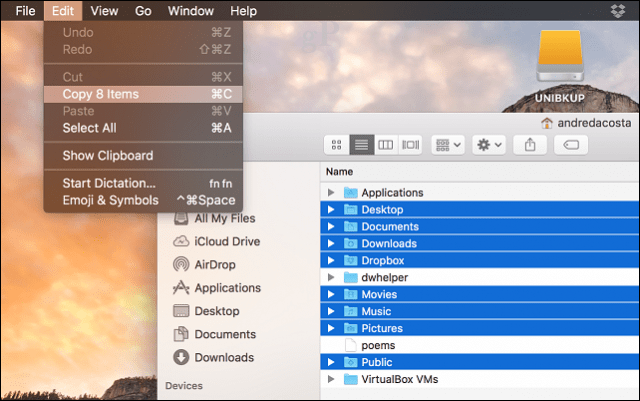Screen dimensions: 640x401
Task: Open the gear Action menu
Action: click(x=489, y=145)
